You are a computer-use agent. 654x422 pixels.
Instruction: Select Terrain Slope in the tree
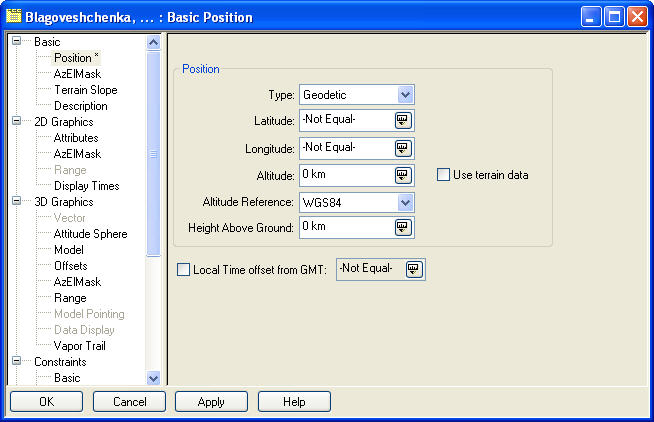(x=85, y=90)
